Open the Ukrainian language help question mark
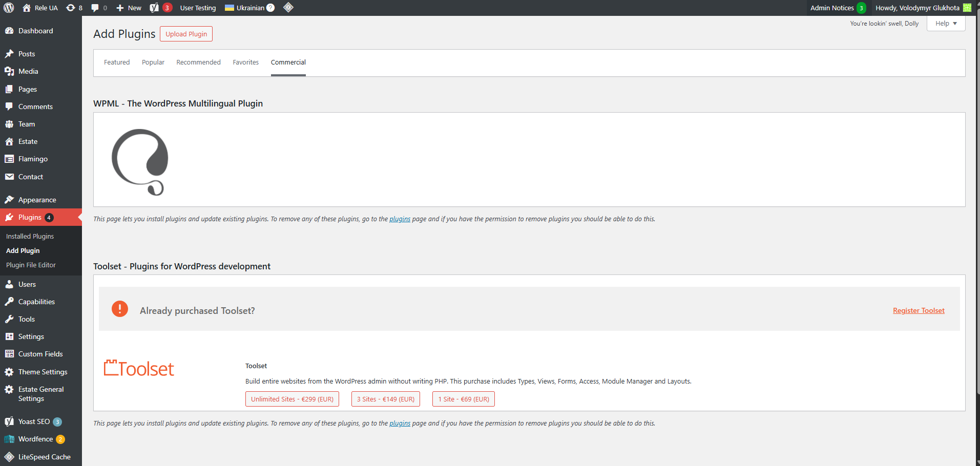Screen dimensions: 980x466 [270, 8]
